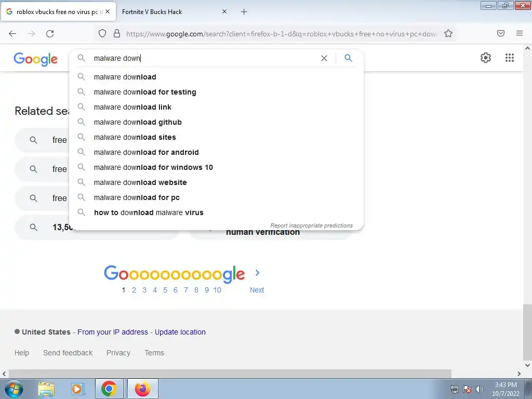Close the Fortnite V Bucks Hack tab
532x399 pixels.
pos(224,11)
